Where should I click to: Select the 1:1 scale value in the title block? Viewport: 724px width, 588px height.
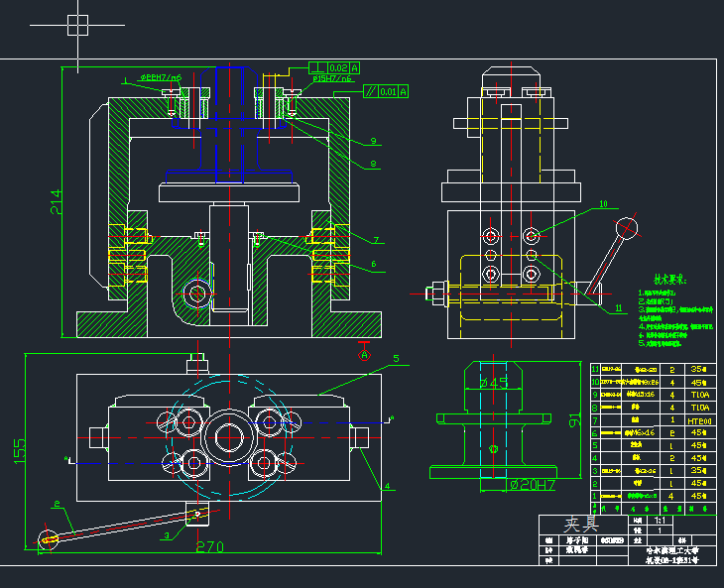pos(660,520)
